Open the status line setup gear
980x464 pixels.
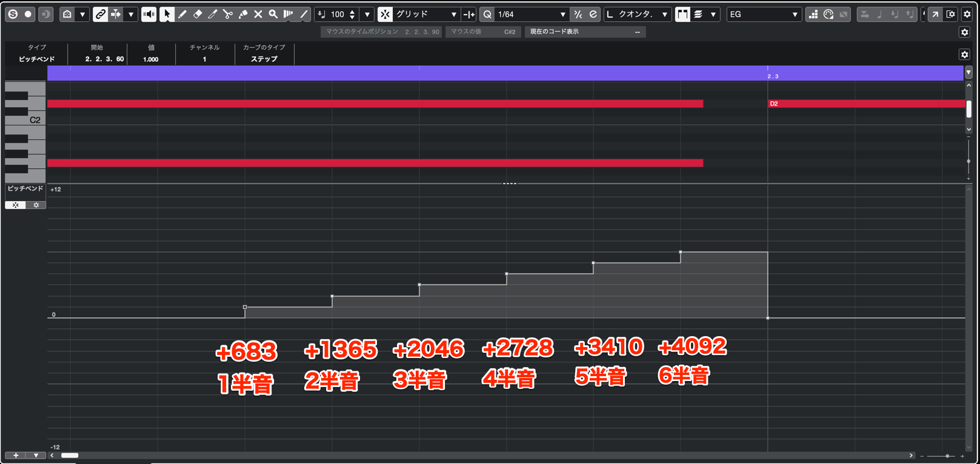(965, 32)
